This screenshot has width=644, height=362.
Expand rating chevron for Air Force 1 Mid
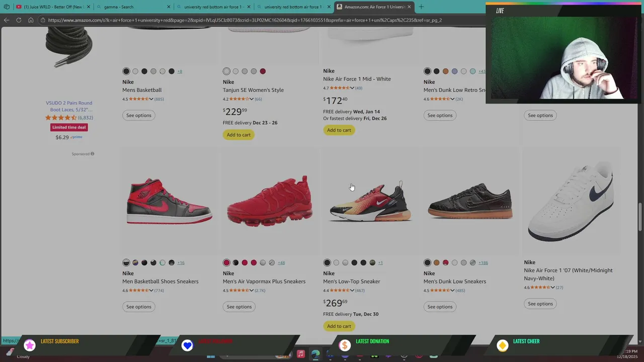(352, 88)
